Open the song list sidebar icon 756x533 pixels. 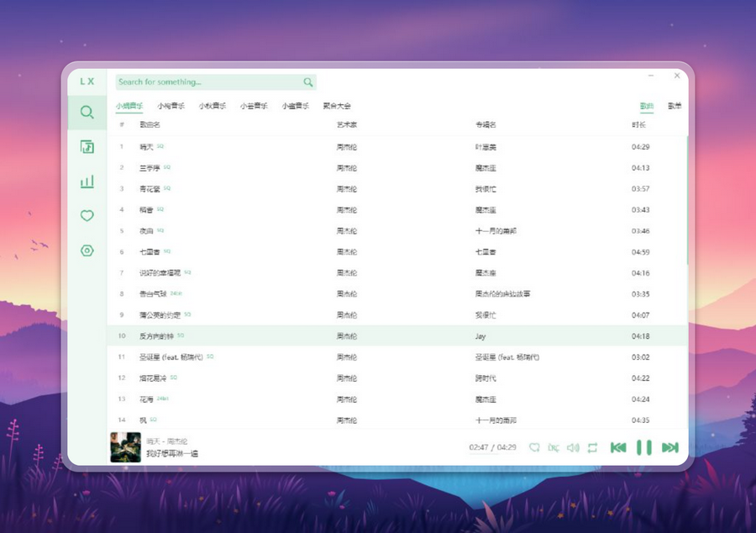[x=87, y=146]
